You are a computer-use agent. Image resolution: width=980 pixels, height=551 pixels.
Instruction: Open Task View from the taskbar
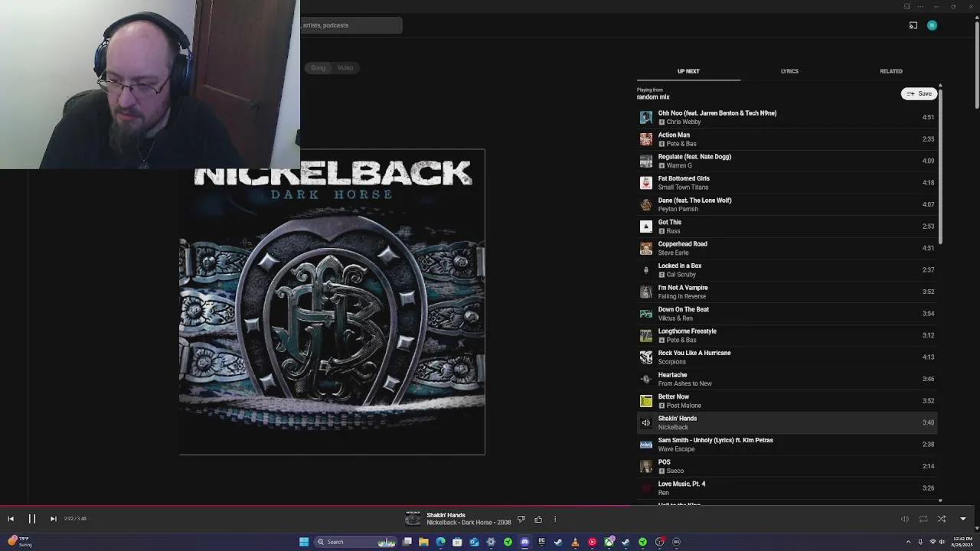click(x=407, y=542)
